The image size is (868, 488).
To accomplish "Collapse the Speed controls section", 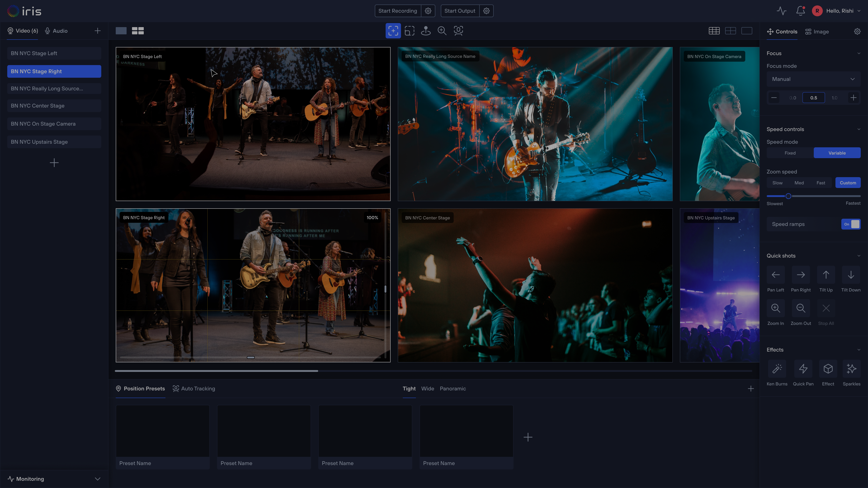I will (x=859, y=129).
